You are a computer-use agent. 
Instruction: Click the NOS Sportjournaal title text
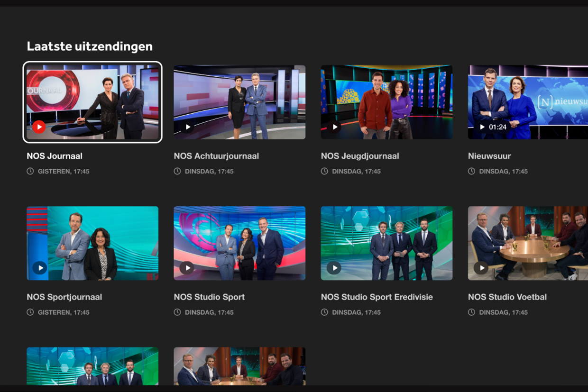click(x=64, y=297)
